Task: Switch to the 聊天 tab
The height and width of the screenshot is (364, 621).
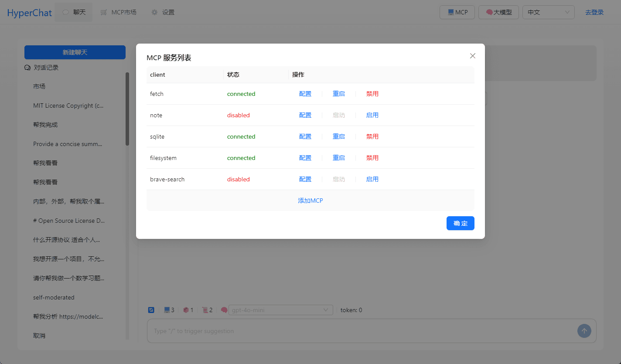Action: (x=74, y=12)
